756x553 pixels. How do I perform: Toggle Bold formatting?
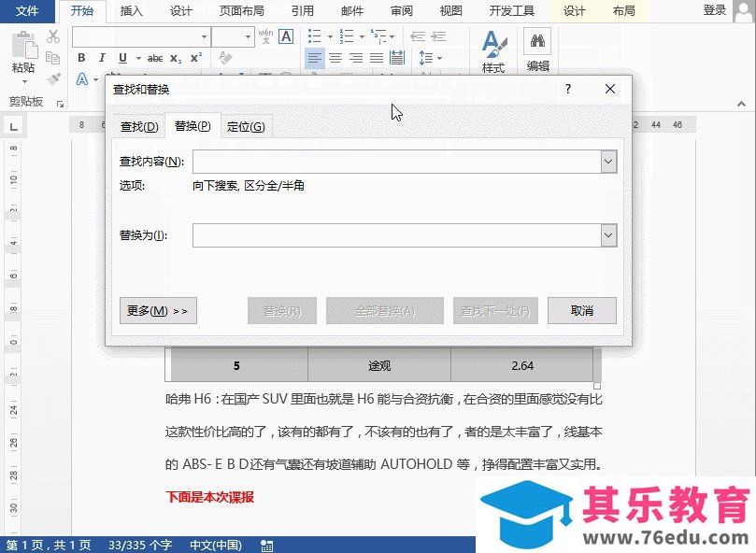[x=81, y=58]
